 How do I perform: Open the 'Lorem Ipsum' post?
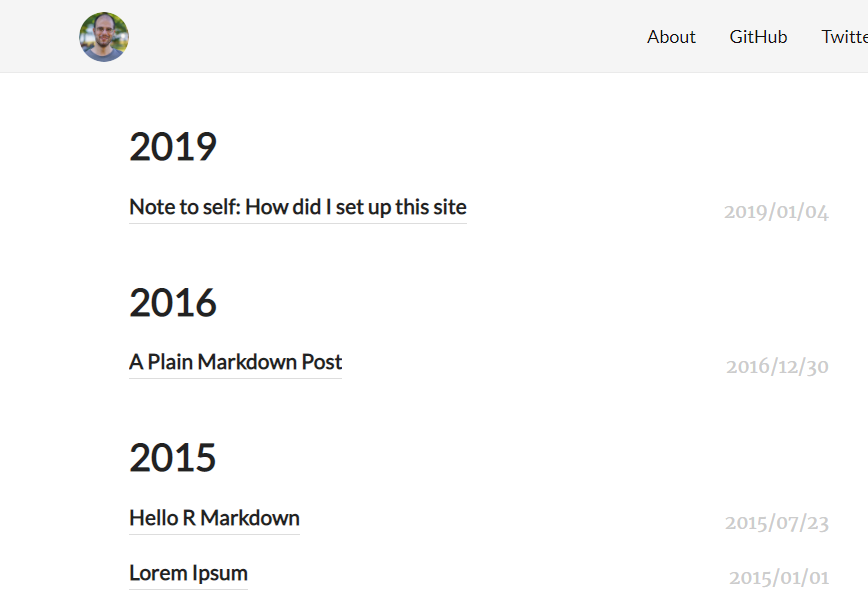[x=188, y=573]
